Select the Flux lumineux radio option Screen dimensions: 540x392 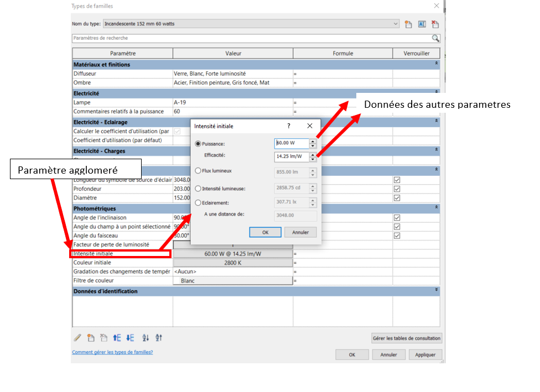198,171
